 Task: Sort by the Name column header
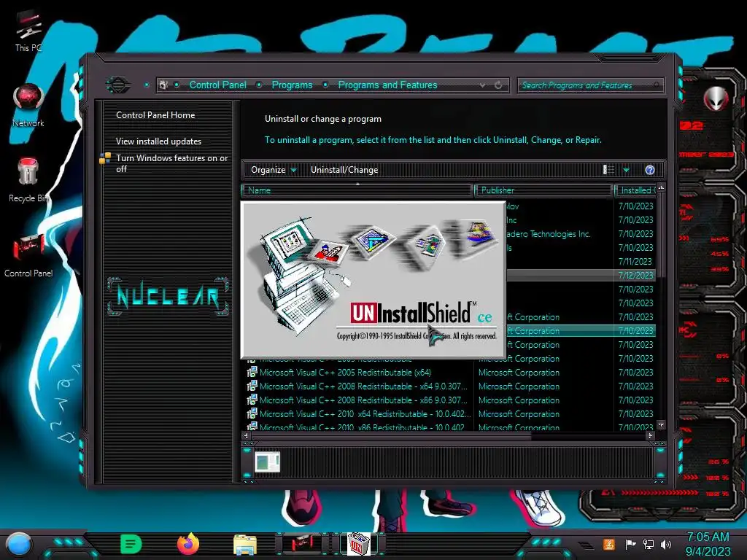tap(357, 190)
